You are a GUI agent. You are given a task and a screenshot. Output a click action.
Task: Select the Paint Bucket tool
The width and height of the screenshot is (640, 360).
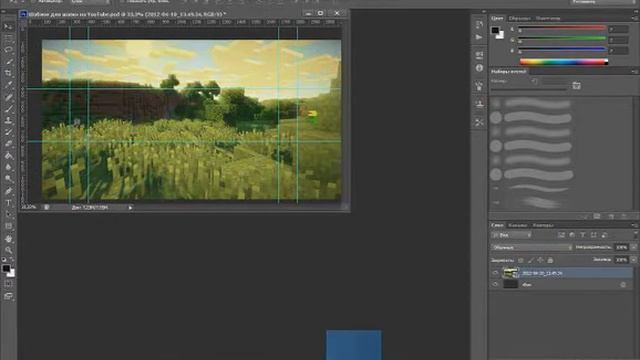pyautogui.click(x=8, y=156)
